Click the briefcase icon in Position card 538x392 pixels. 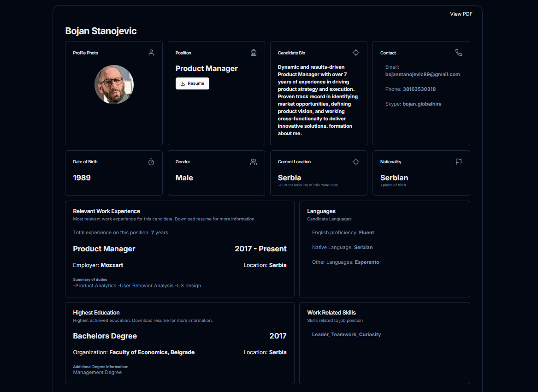coord(254,53)
